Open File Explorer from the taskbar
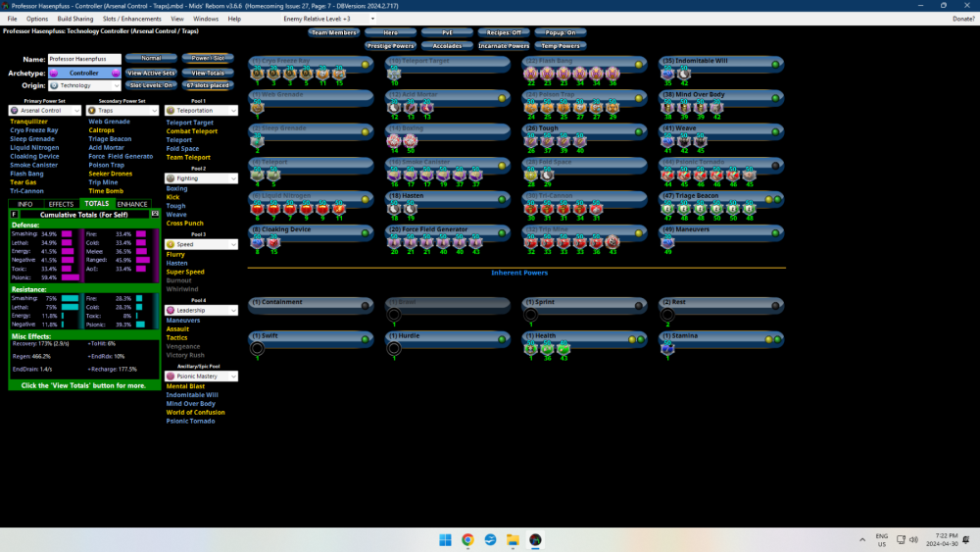Viewport: 980px width, 552px height. click(x=513, y=539)
